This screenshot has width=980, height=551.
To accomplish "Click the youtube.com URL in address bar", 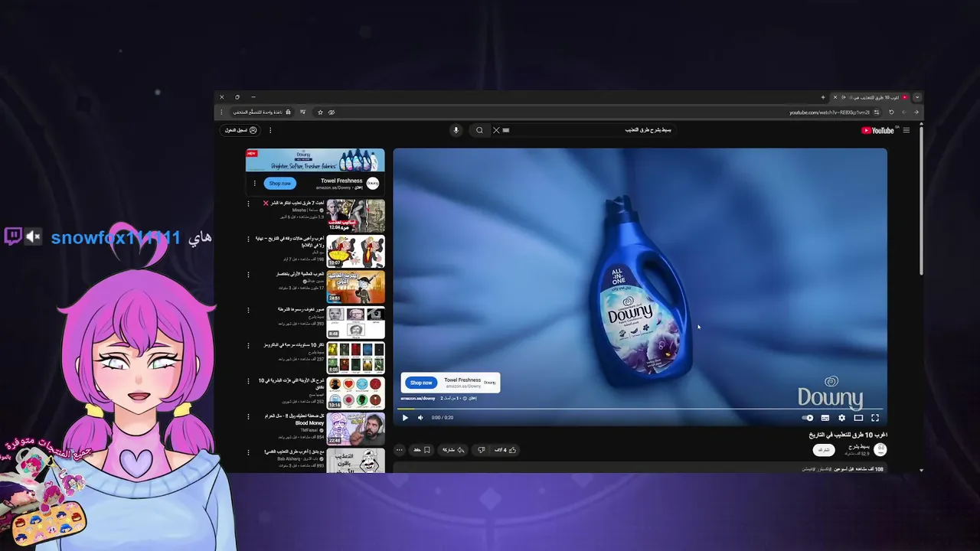I will (x=830, y=112).
